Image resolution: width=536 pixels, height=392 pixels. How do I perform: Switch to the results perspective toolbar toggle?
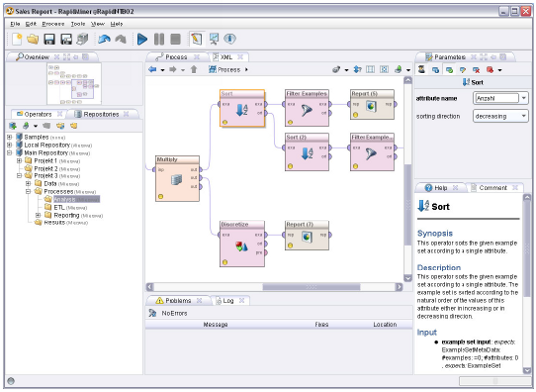tap(214, 39)
